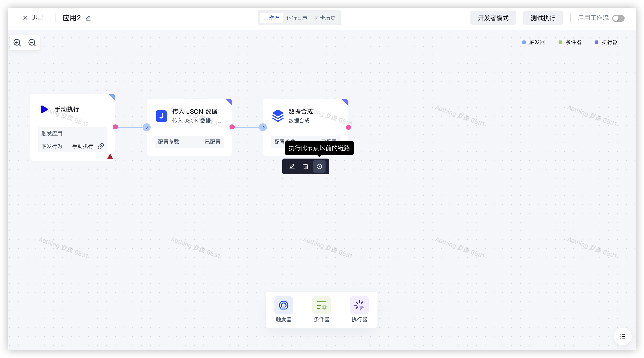Click the zoom in magnifier icon
The height and width of the screenshot is (358, 644).
17,43
